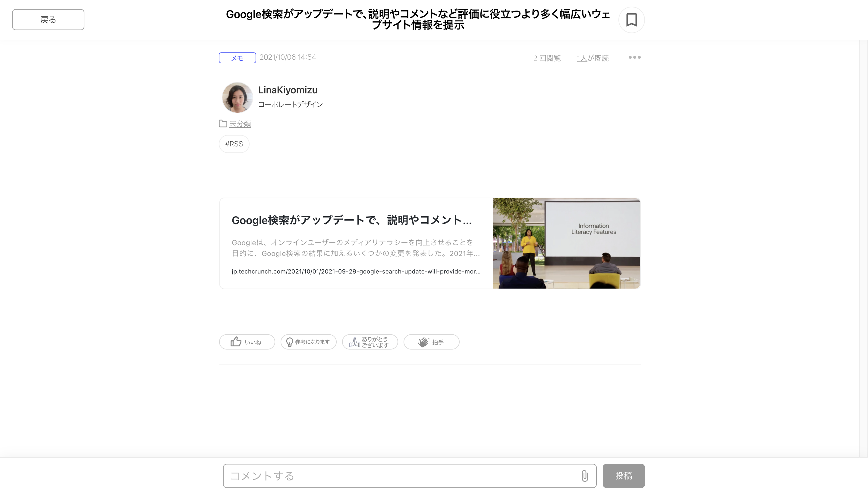This screenshot has height=494, width=868.
Task: Click the vertical scrollbar on the right
Action: tap(863, 249)
